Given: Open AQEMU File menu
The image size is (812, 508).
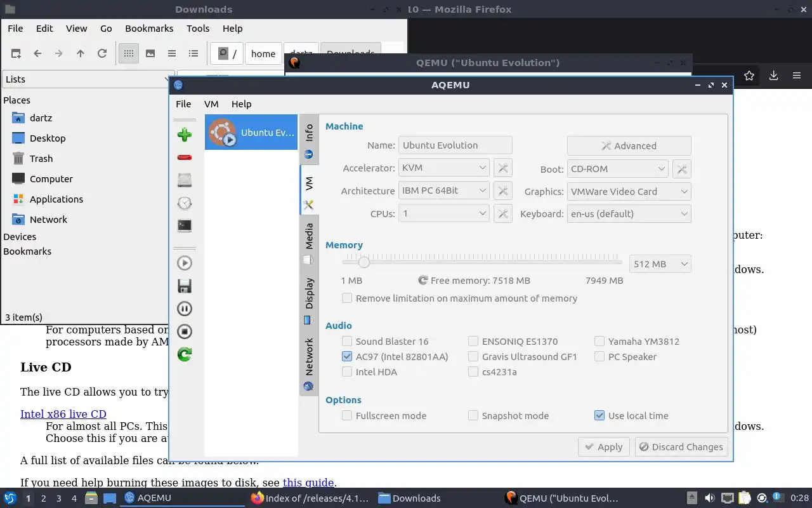Looking at the screenshot, I should coord(183,104).
